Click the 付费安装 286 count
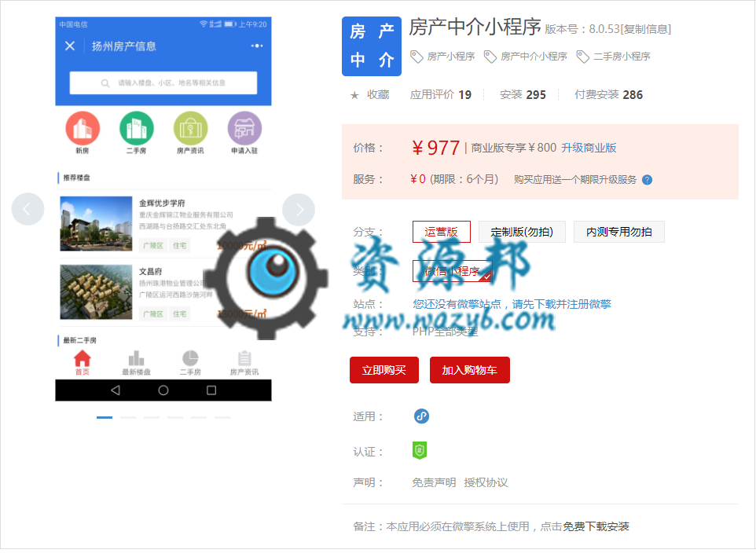Screen dimensions: 756x557 [608, 95]
